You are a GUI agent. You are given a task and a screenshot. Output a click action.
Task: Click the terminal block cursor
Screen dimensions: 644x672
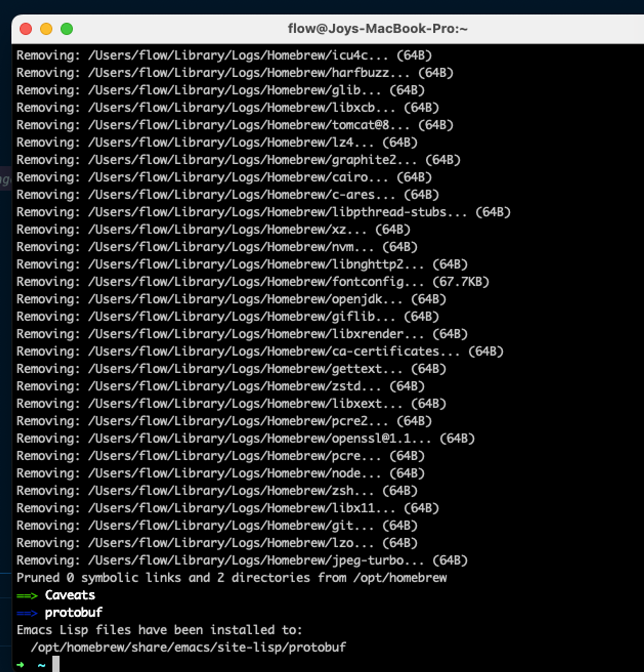click(x=56, y=664)
